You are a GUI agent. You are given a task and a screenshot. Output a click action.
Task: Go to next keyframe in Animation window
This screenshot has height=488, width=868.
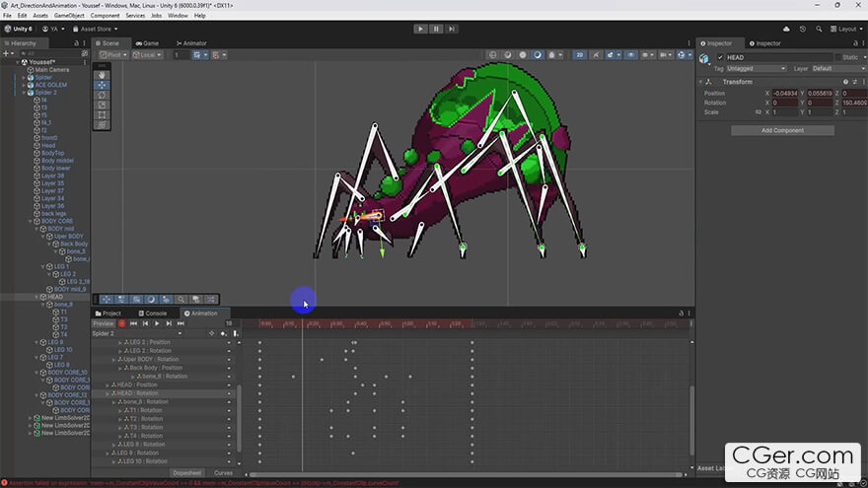pos(169,323)
